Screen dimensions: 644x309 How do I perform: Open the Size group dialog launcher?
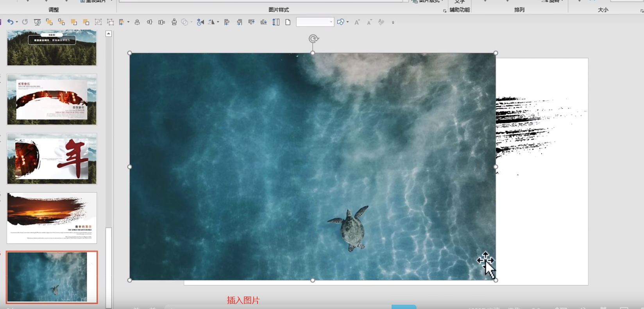coord(642,11)
